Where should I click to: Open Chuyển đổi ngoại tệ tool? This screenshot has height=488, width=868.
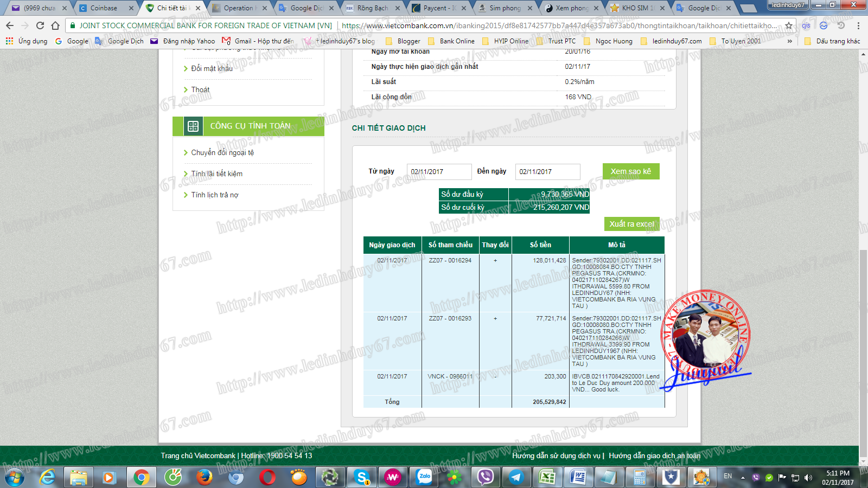[x=222, y=153]
